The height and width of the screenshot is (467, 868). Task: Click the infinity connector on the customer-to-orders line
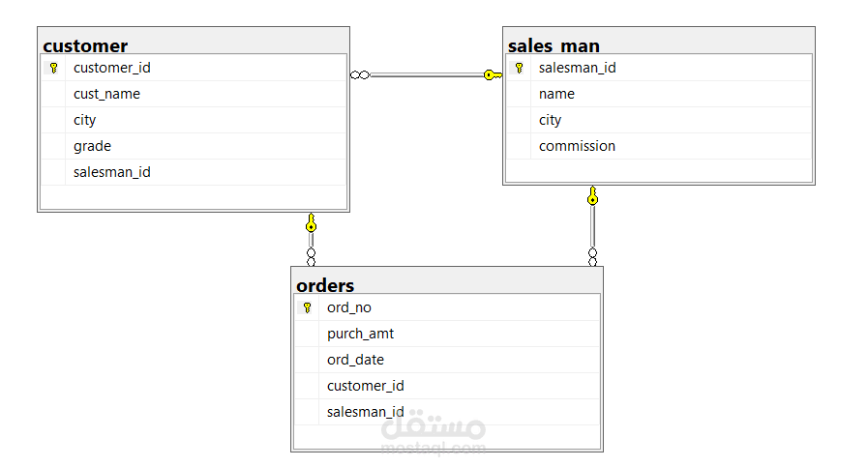[311, 256]
